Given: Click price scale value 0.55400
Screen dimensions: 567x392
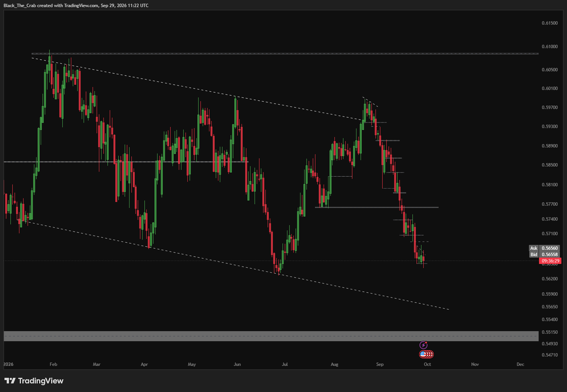Looking at the screenshot, I should [550, 319].
